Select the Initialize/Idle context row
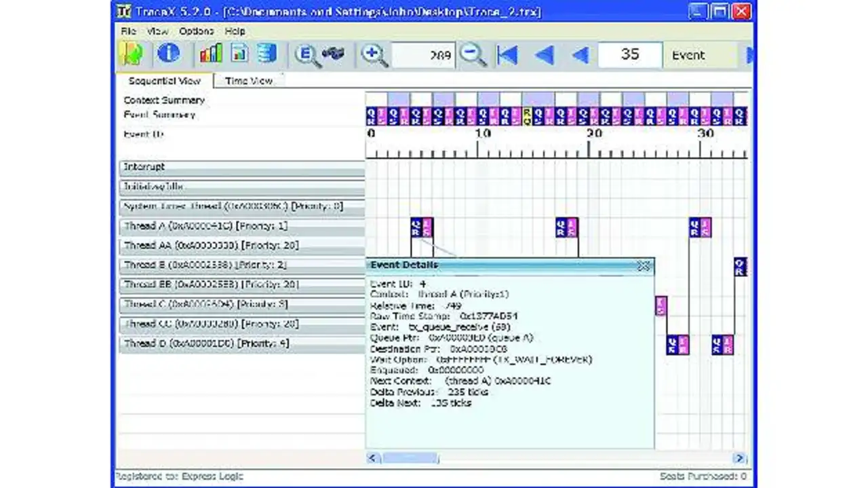This screenshot has height=488, width=868. point(242,187)
